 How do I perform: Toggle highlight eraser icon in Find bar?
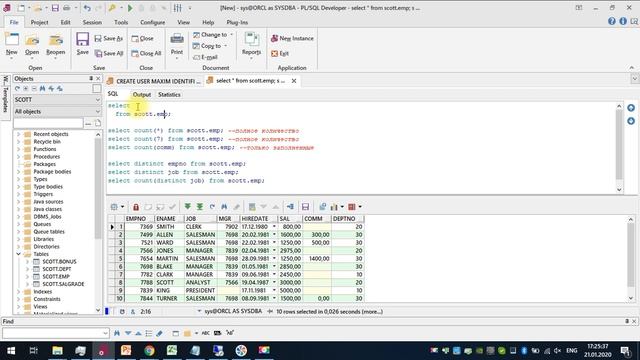tap(159, 333)
